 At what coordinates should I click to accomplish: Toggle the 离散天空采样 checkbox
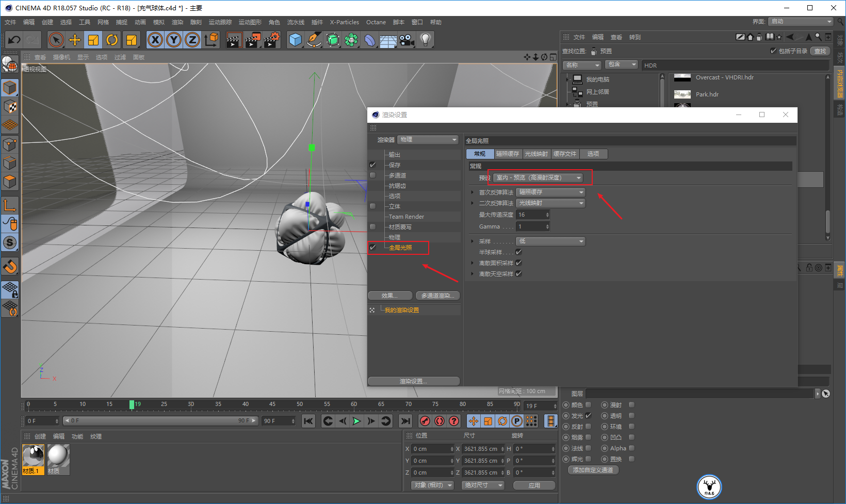click(x=518, y=274)
